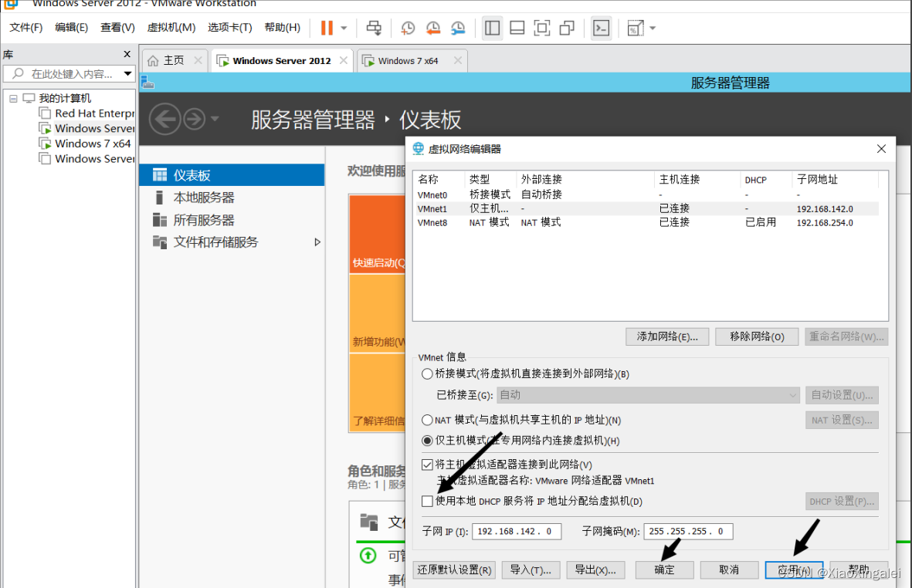Enter full screen mode icon
The image size is (912, 588).
pyautogui.click(x=542, y=28)
